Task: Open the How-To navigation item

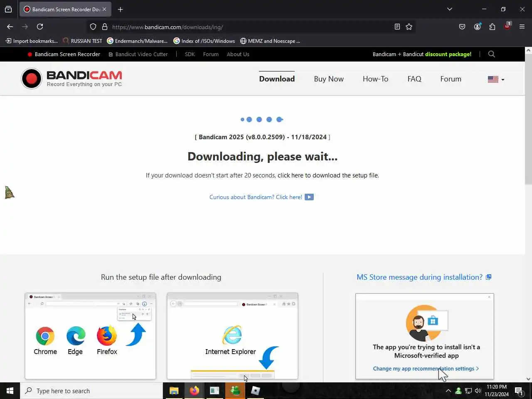Action: point(375,79)
